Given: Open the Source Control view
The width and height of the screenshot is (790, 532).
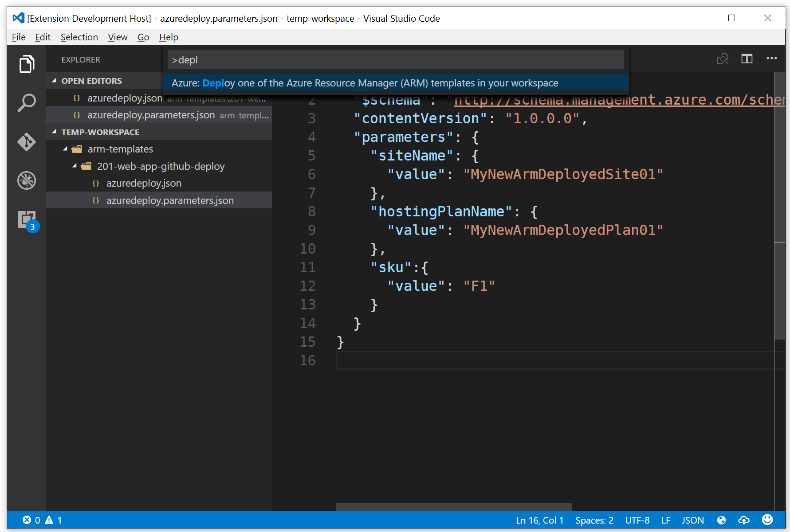Looking at the screenshot, I should click(x=27, y=142).
